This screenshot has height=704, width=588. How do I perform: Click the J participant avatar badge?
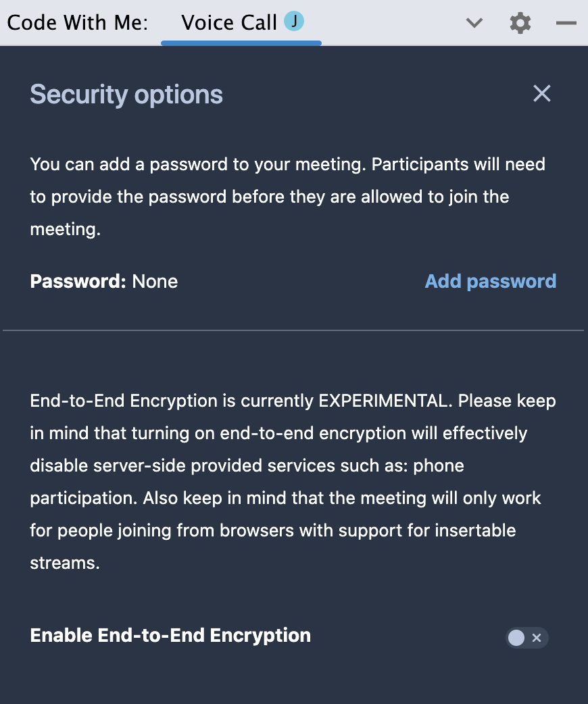[x=294, y=21]
